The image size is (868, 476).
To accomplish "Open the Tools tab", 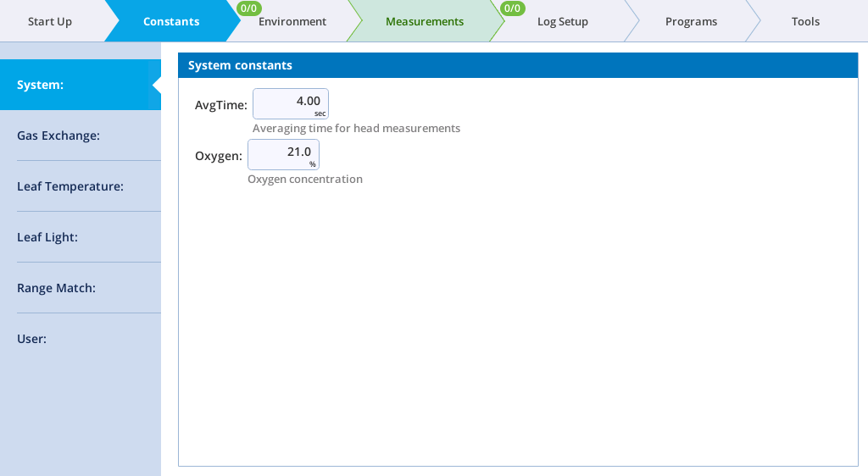I will (805, 21).
